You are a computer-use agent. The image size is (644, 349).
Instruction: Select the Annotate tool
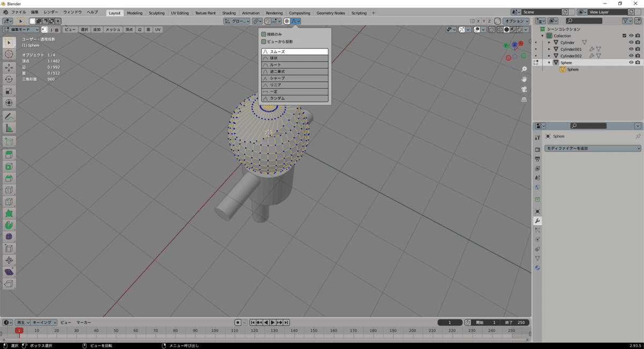[x=9, y=116]
